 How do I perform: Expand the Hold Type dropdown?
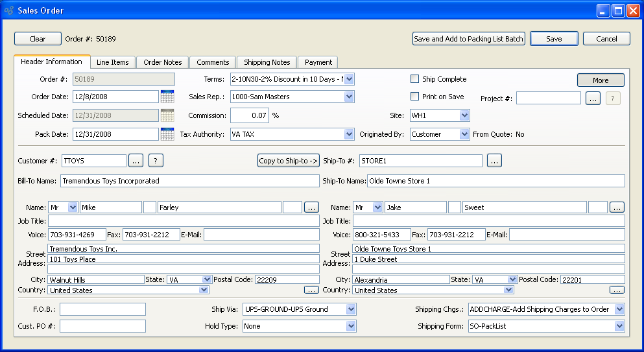(x=351, y=326)
